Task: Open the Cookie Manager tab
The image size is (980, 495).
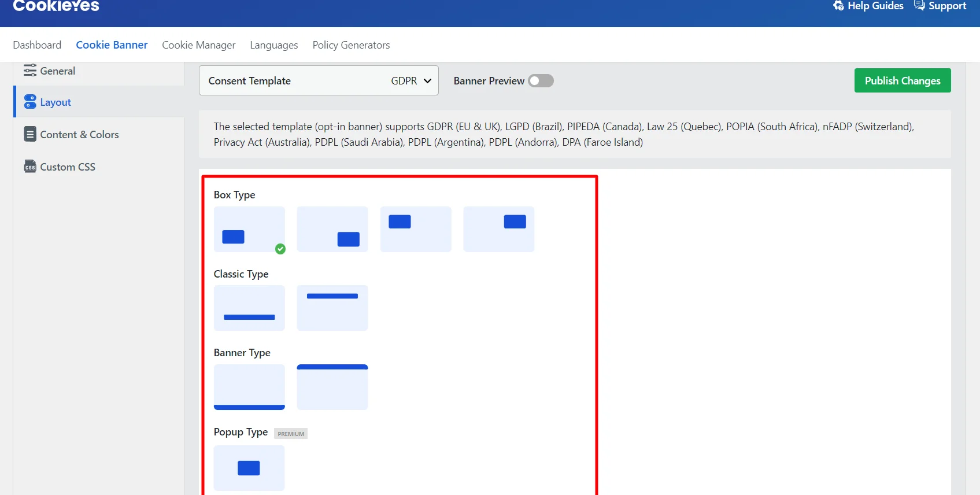Action: click(x=198, y=45)
